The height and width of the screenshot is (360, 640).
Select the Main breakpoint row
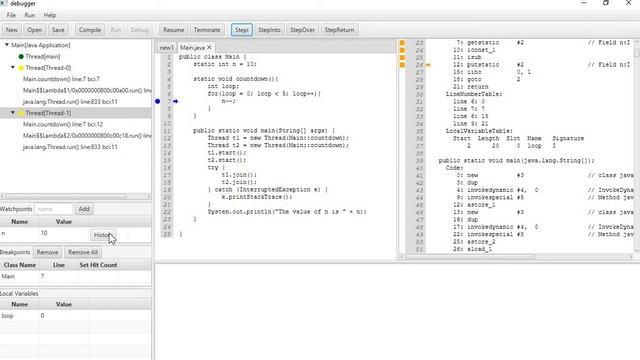(x=76, y=276)
